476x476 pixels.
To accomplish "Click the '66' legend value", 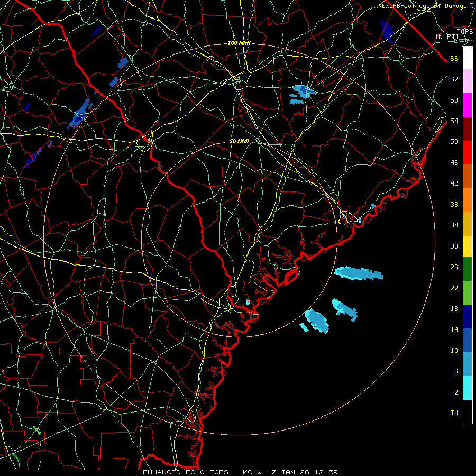I will pos(454,58).
